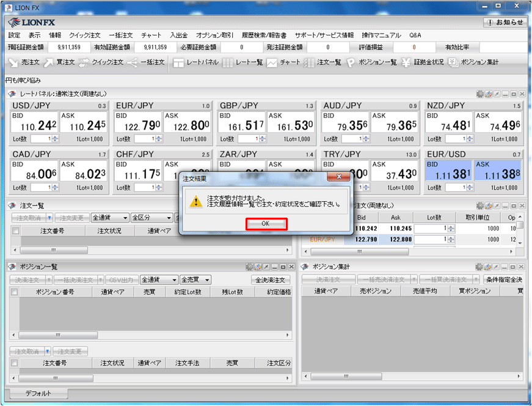Image resolution: width=532 pixels, height=406 pixels.
Task: Open the 全売買 dropdown in ポジション一覧
Action: click(195, 280)
